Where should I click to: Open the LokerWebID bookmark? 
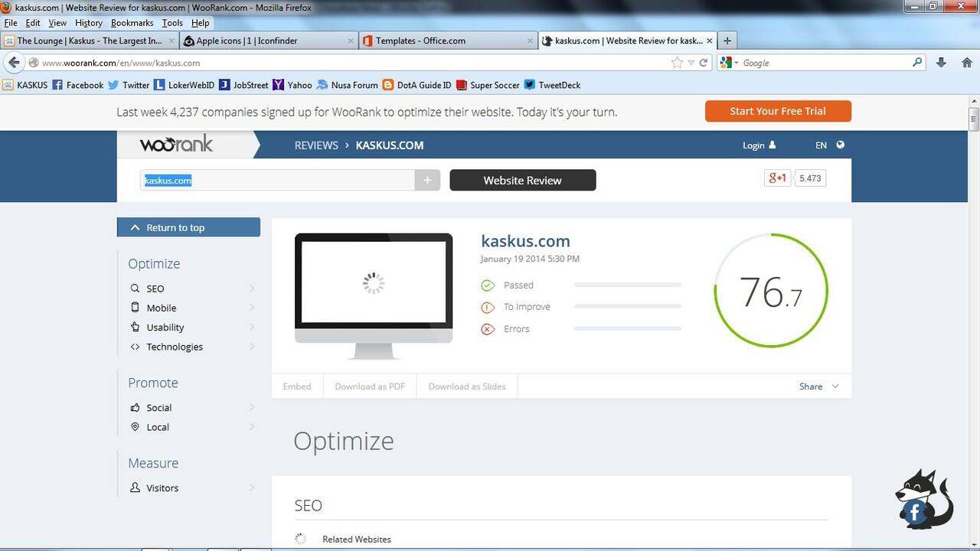tap(185, 85)
